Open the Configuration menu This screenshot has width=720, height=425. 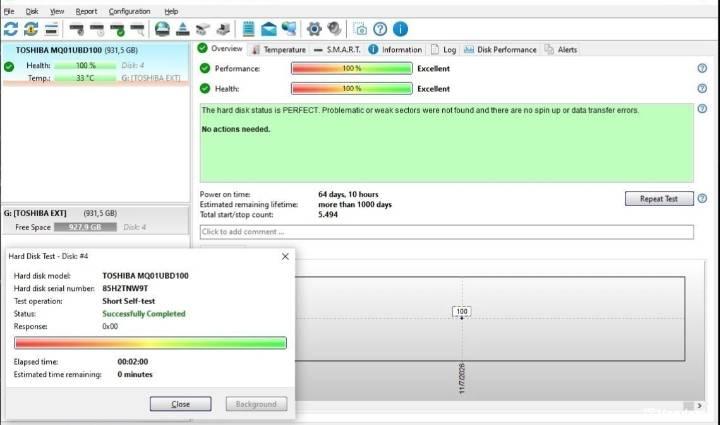click(129, 11)
